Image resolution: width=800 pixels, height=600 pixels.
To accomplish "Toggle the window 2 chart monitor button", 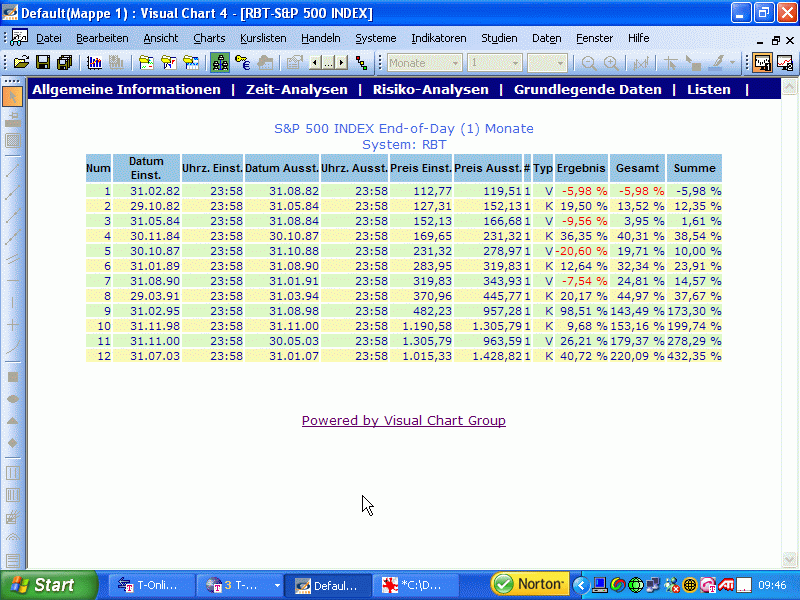I will coord(785,62).
